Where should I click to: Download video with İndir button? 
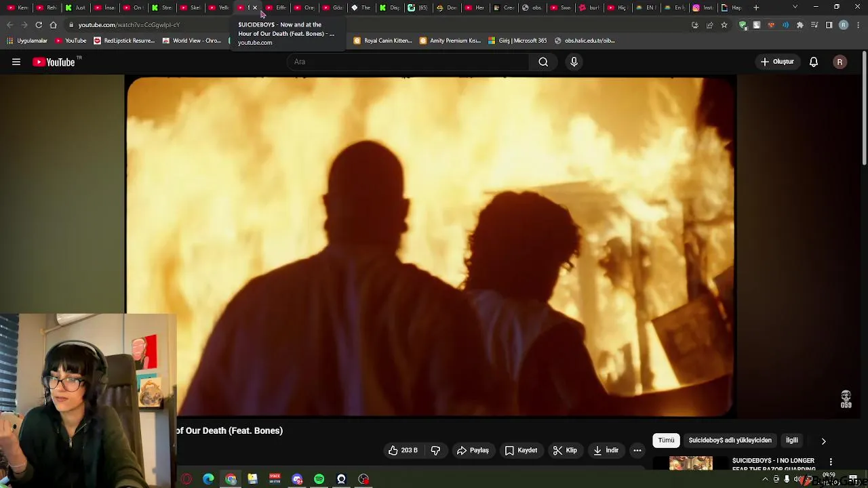[606, 450]
